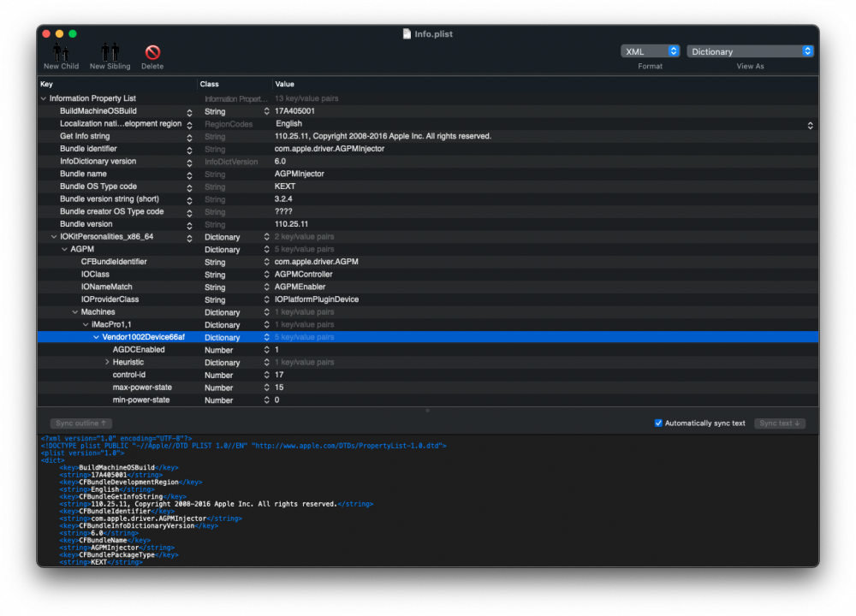Click the InfoDictionary version key

98,162
